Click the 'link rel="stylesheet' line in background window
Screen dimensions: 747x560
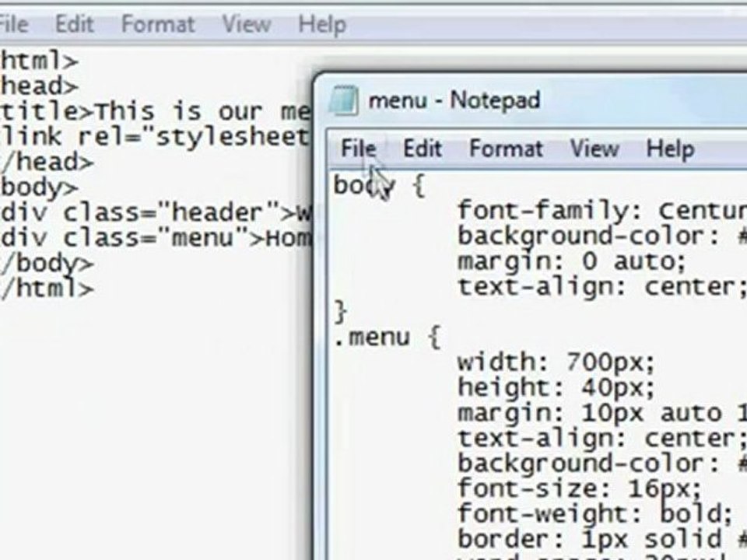155,137
